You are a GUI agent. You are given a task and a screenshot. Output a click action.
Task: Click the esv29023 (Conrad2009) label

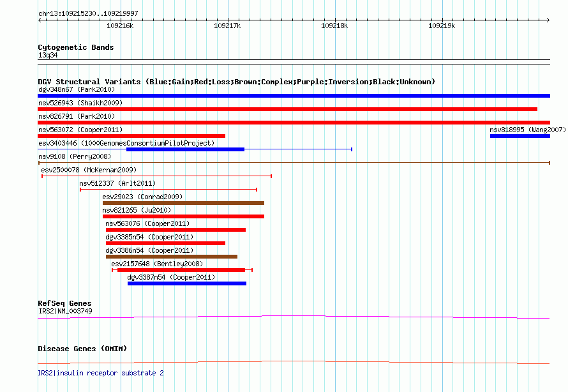(142, 197)
